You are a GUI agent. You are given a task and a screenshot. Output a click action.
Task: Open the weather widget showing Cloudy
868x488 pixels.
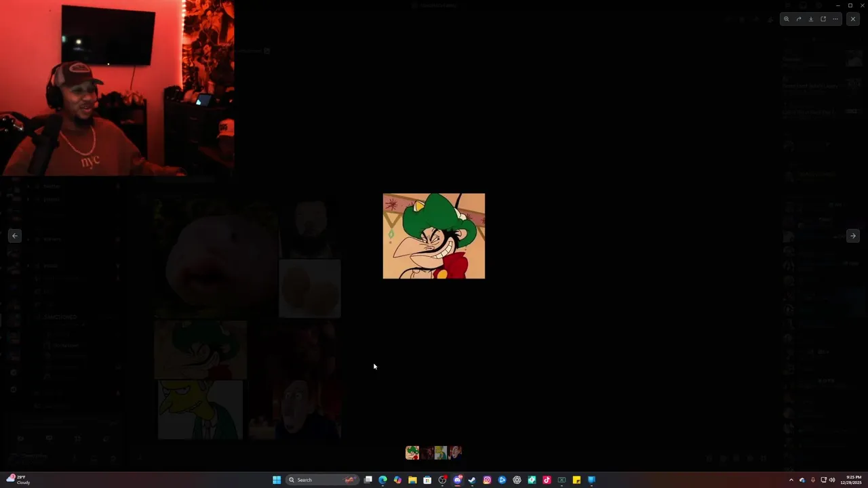point(18,480)
